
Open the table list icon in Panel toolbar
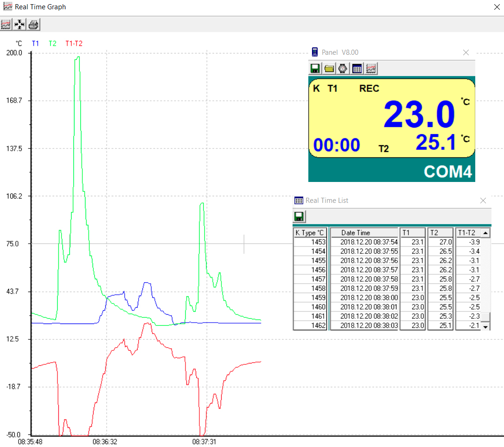tap(357, 69)
